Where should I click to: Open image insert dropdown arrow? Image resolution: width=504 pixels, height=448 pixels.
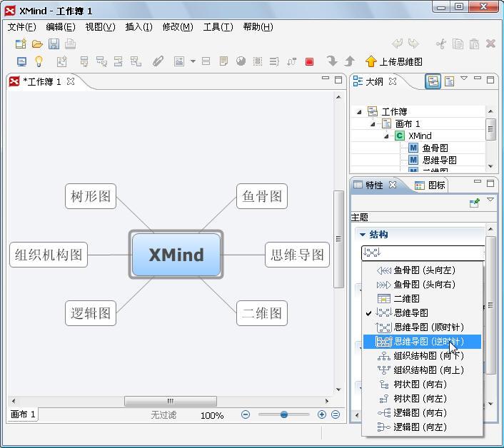(193, 61)
